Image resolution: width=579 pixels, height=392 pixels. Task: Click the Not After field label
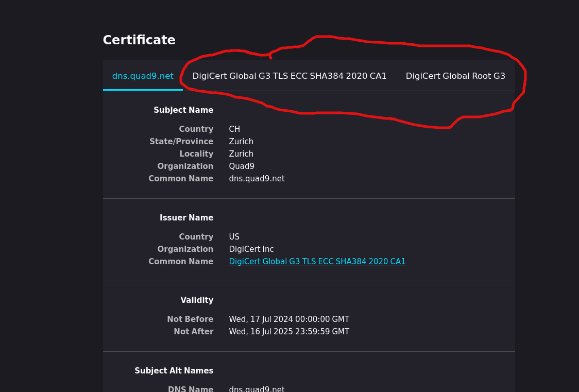(x=194, y=331)
